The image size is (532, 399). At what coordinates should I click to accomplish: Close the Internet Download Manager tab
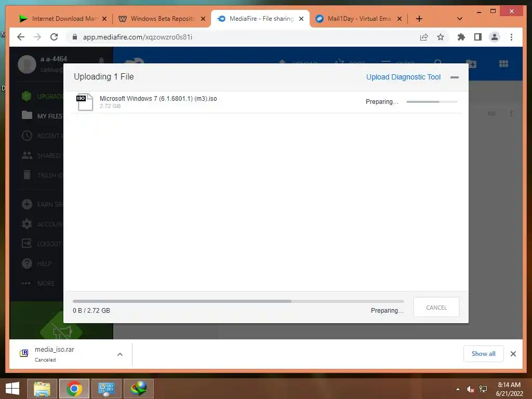(x=104, y=19)
